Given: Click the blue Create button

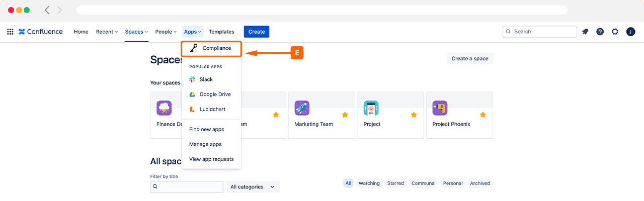Looking at the screenshot, I should 257,32.
